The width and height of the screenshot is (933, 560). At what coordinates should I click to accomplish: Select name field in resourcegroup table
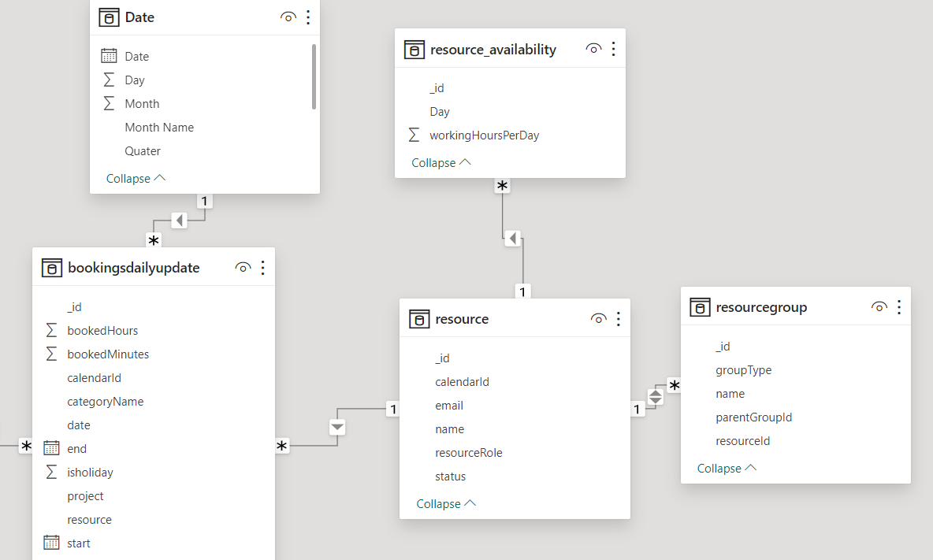click(730, 394)
